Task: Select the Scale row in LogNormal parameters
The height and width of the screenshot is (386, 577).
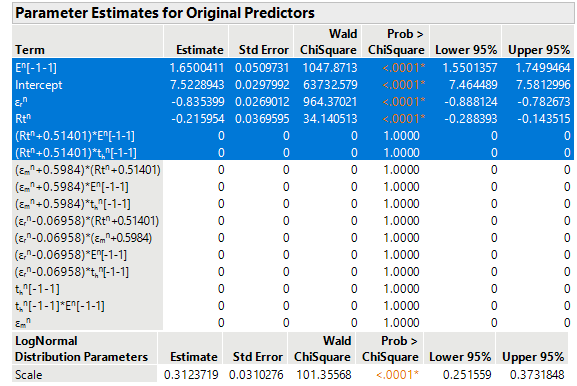Action: (290, 375)
